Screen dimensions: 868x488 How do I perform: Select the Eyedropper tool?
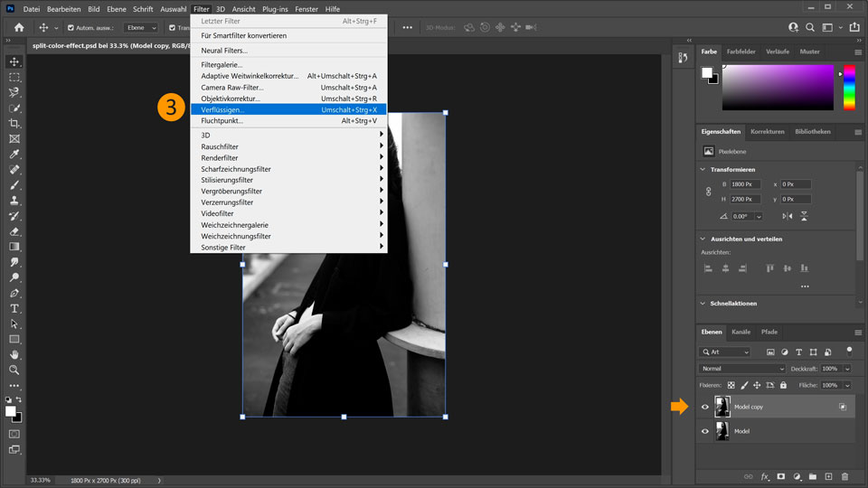point(14,154)
